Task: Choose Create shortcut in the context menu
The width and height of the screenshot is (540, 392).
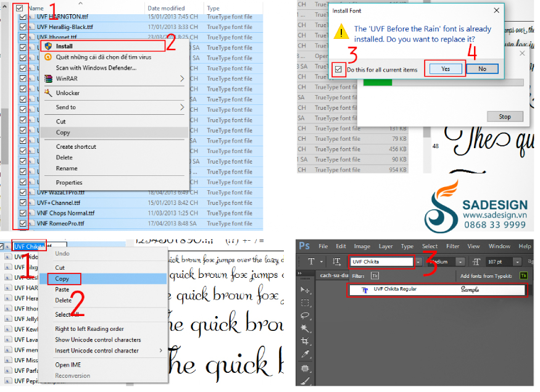Action: [x=77, y=148]
